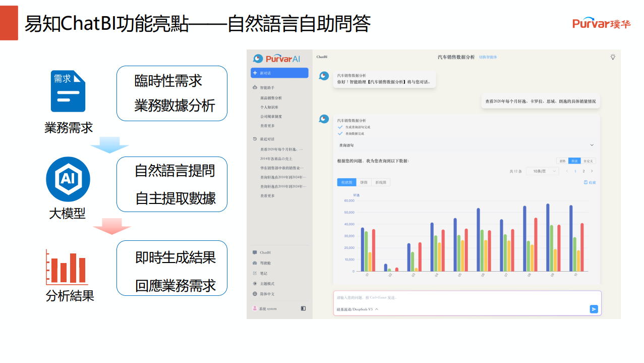
Task: Open 硅基流动/DeepSeek-V3 model selector
Action: (x=358, y=309)
